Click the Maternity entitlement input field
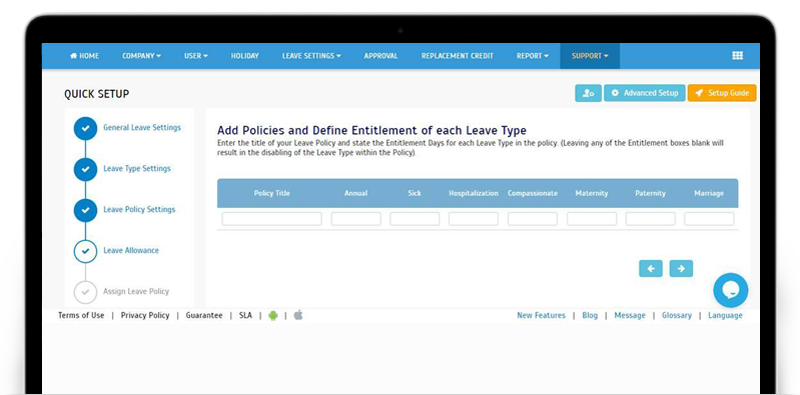Viewport: 800px width, 395px height. (592, 219)
